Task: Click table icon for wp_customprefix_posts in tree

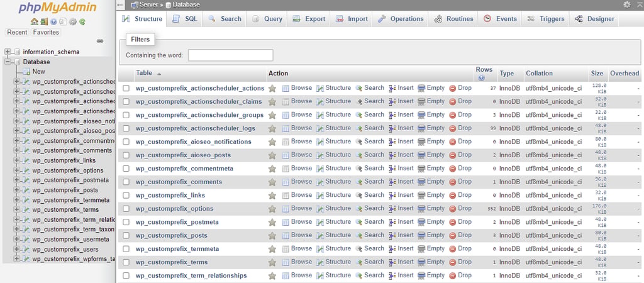Action: pos(26,190)
